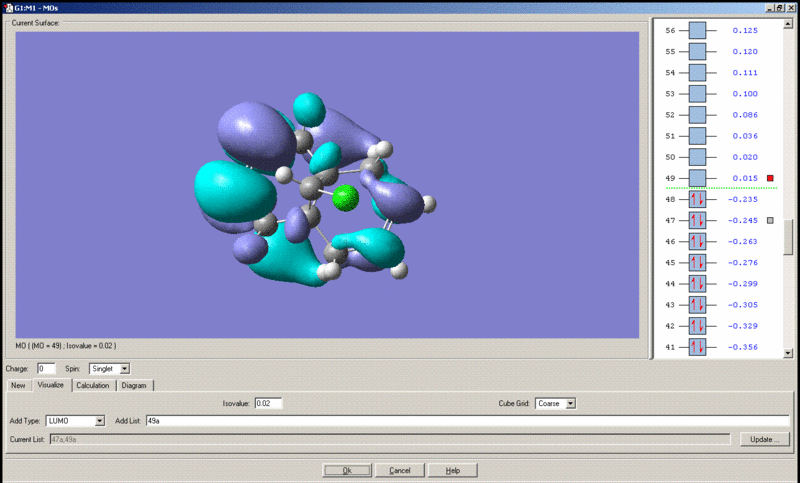Click red surface marker beside MO 49
Image resolution: width=800 pixels, height=483 pixels.
[770, 178]
